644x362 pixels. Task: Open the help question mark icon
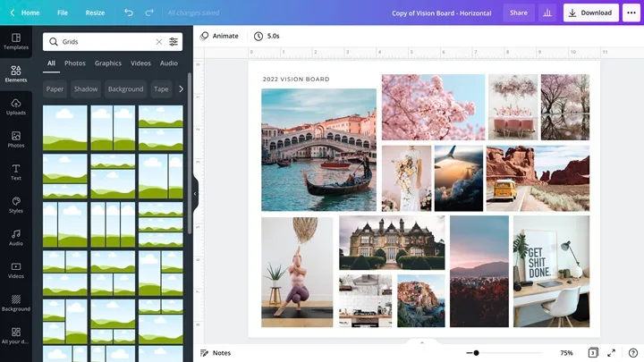633,352
